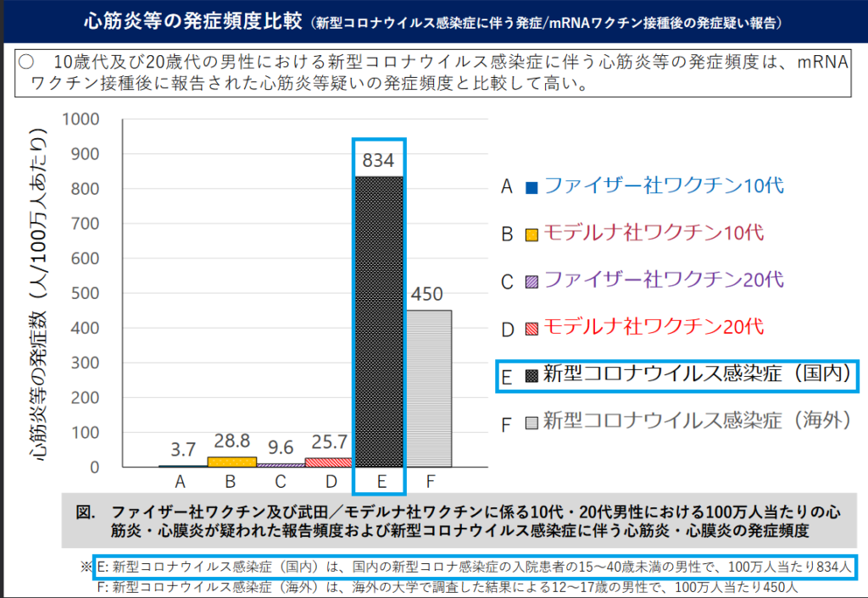Click the tall black bar E
The image size is (868, 598).
pos(380,322)
